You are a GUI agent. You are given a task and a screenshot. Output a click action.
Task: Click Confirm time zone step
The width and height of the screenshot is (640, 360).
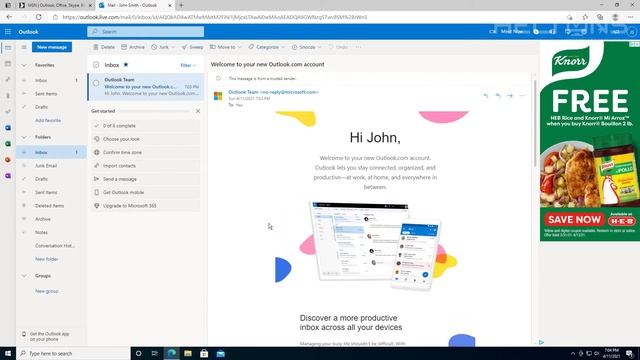pyautogui.click(x=146, y=152)
